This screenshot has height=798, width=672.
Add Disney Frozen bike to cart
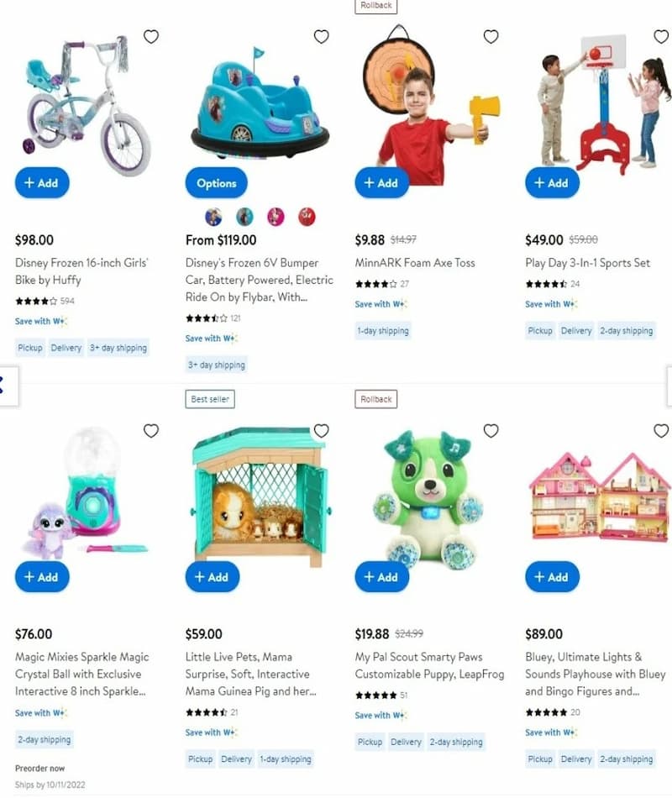(x=42, y=183)
